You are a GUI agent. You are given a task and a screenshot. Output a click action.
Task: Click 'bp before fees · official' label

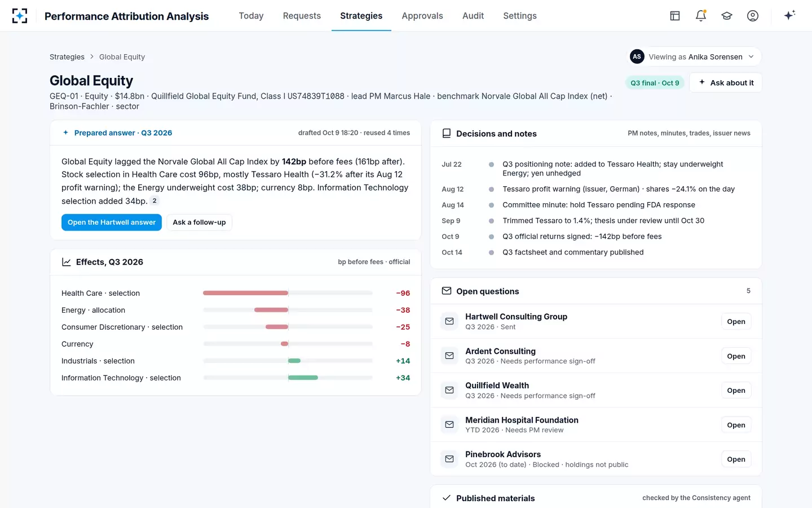click(x=374, y=262)
